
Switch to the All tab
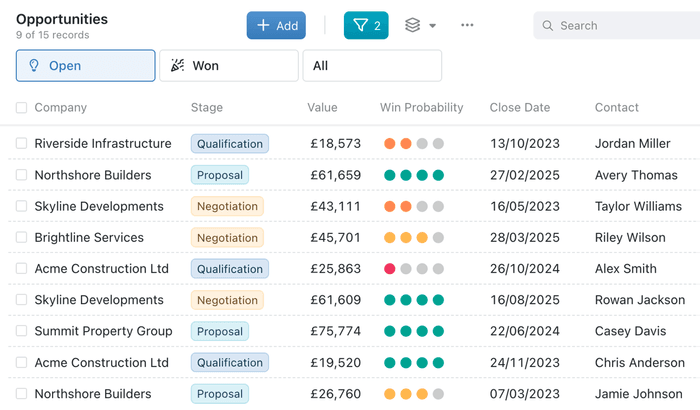[372, 66]
